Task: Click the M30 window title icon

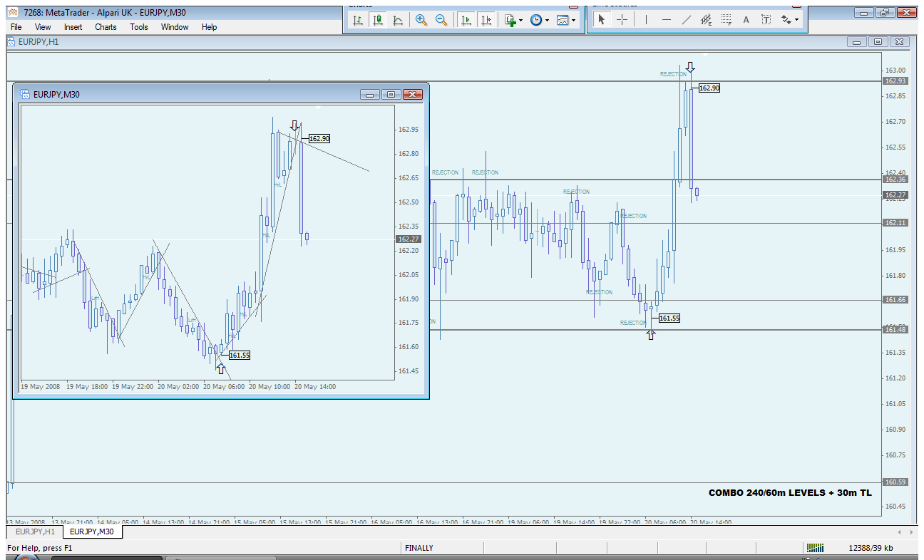Action: [x=24, y=94]
